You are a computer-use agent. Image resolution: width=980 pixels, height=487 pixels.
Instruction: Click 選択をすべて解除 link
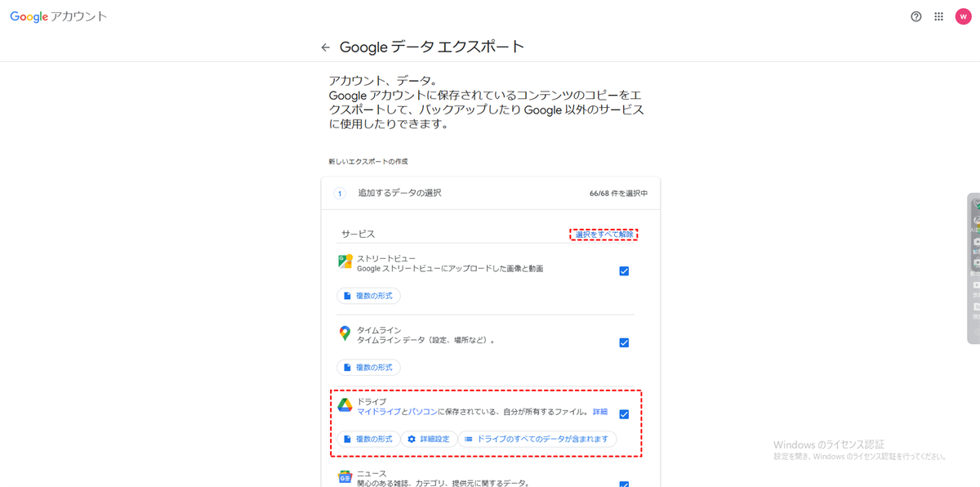604,235
